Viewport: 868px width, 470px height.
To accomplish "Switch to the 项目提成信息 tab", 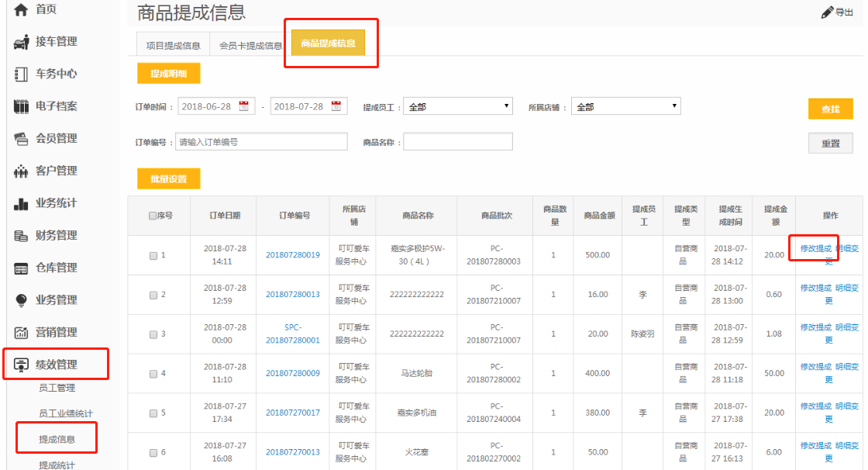I will (173, 45).
